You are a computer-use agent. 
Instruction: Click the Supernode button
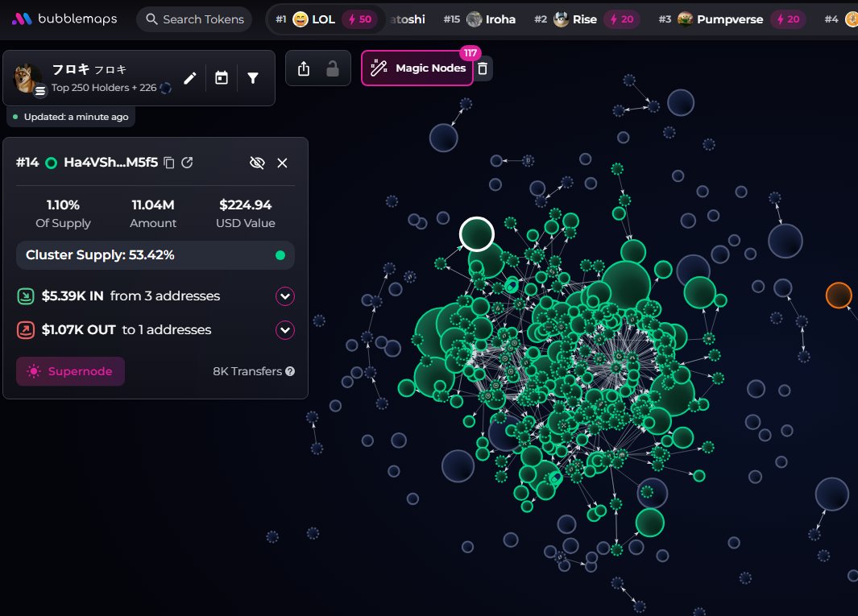pyautogui.click(x=70, y=371)
